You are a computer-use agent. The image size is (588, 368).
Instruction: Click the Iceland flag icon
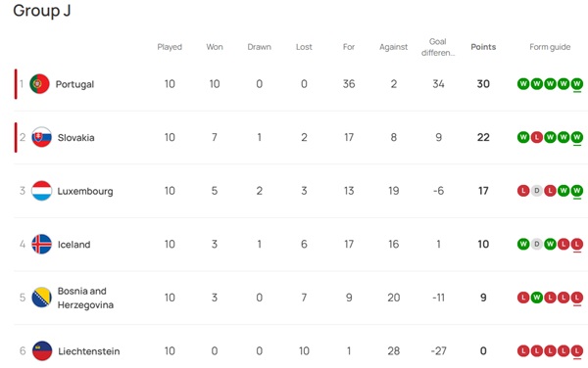click(x=41, y=244)
